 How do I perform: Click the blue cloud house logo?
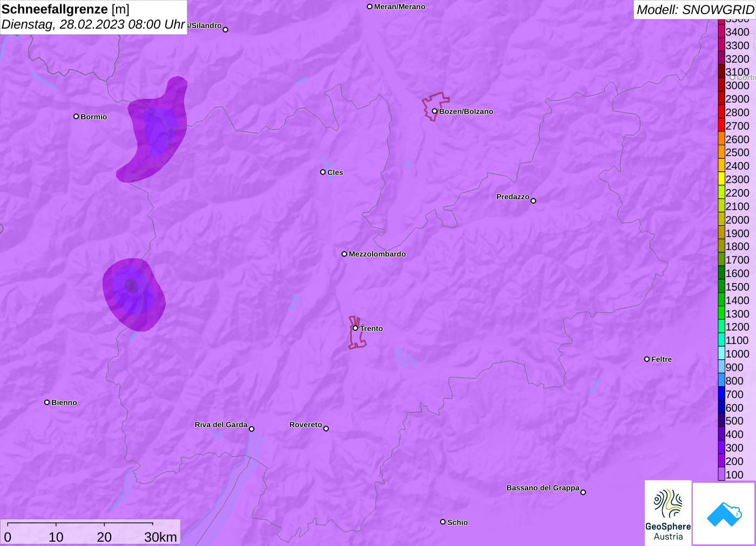[x=724, y=514]
